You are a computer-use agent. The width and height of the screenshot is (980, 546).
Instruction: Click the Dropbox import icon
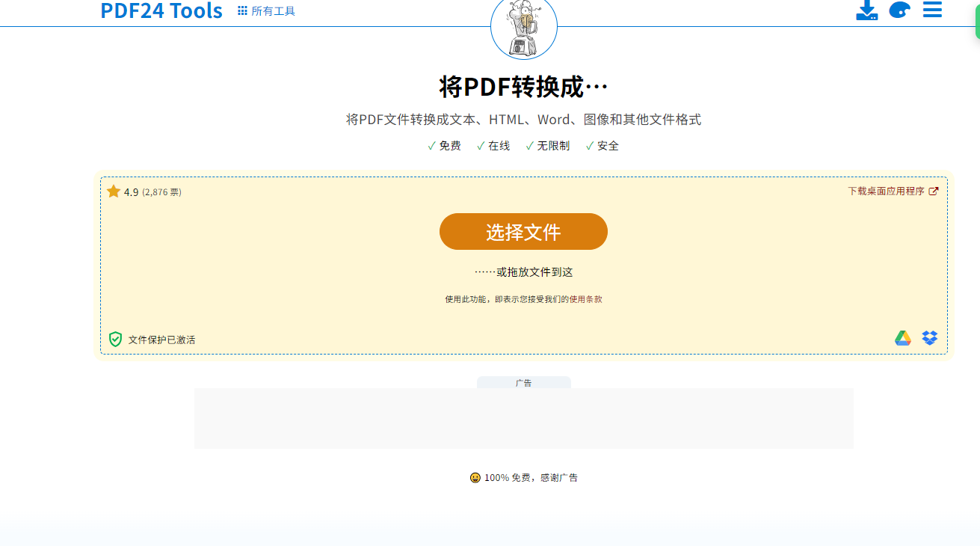929,338
